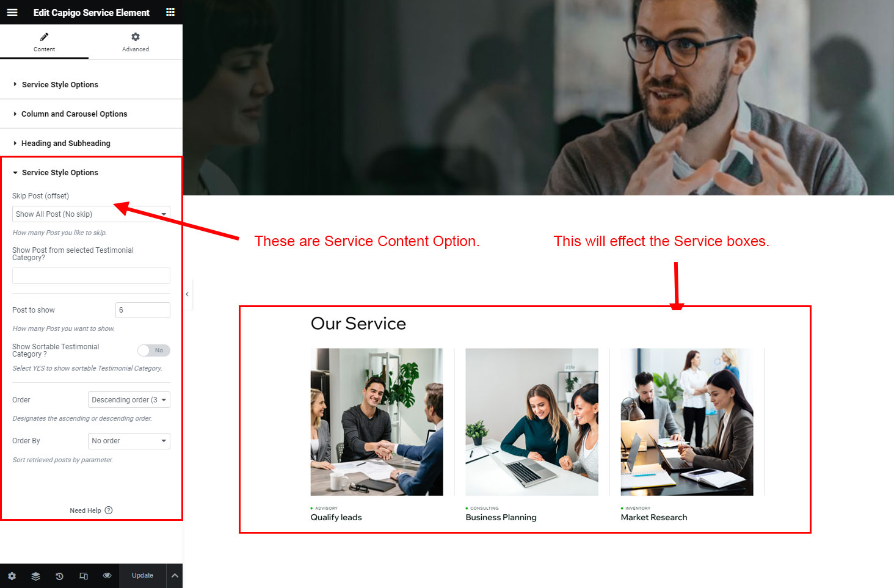The height and width of the screenshot is (588, 894).
Task: Click the Update button
Action: coord(142,576)
